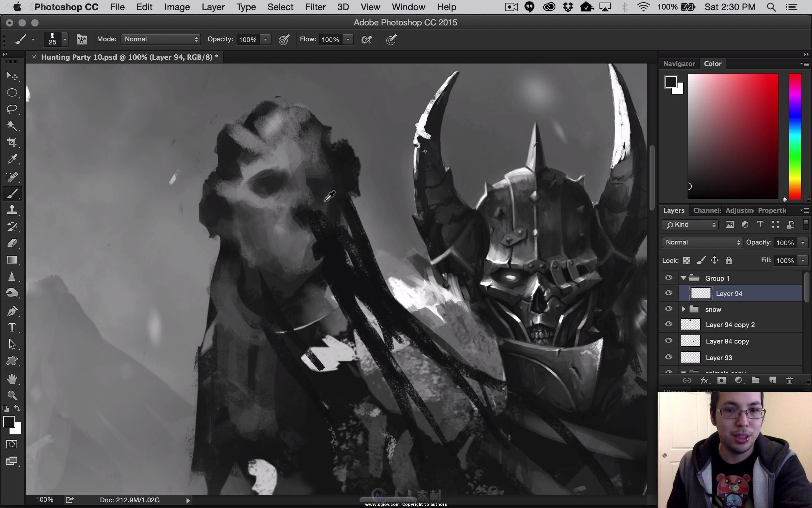This screenshot has width=812, height=508.
Task: Select the Path Selection tool
Action: (x=12, y=344)
